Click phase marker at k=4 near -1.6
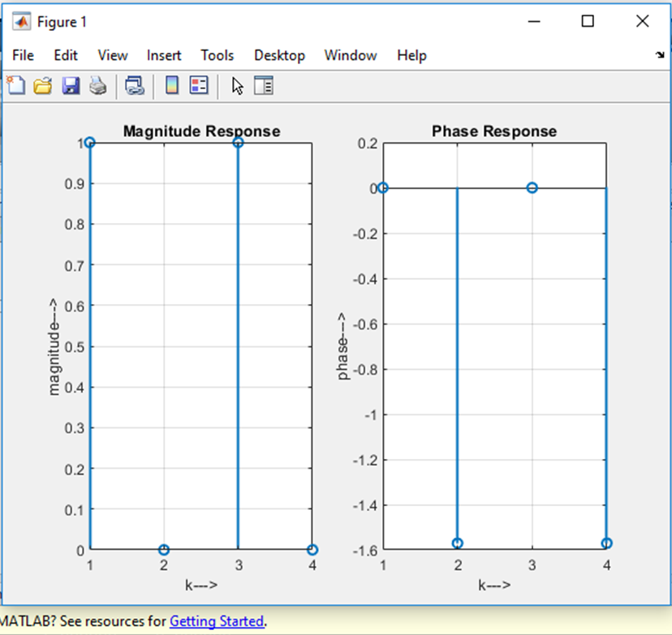This screenshot has width=672, height=635. [606, 543]
